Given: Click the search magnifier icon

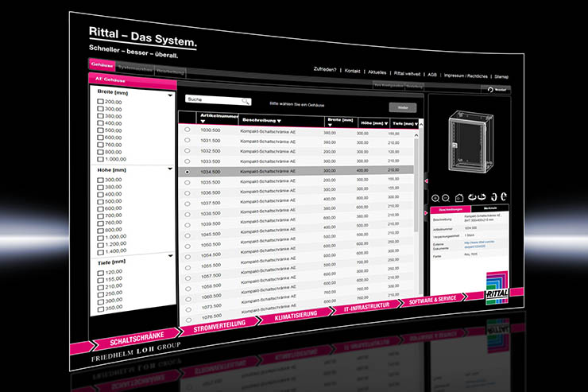Looking at the screenshot, I should [x=246, y=102].
